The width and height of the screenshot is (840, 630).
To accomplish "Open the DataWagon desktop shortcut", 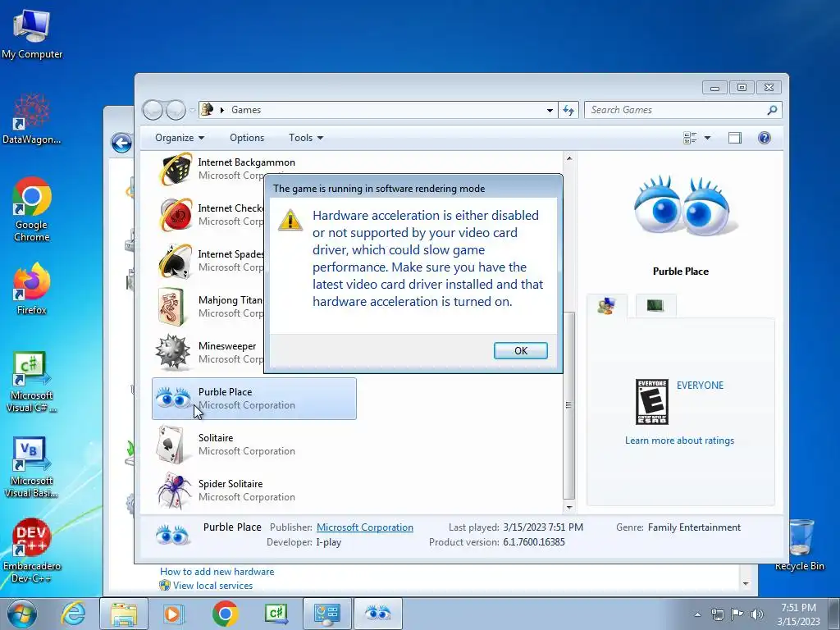I will coord(32,118).
